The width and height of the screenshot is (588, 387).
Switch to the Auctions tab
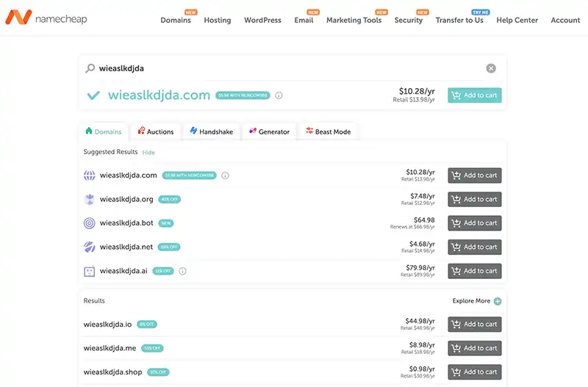point(156,131)
